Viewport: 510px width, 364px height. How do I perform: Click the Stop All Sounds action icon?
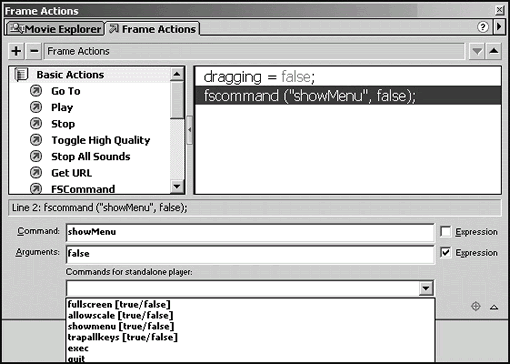36,156
